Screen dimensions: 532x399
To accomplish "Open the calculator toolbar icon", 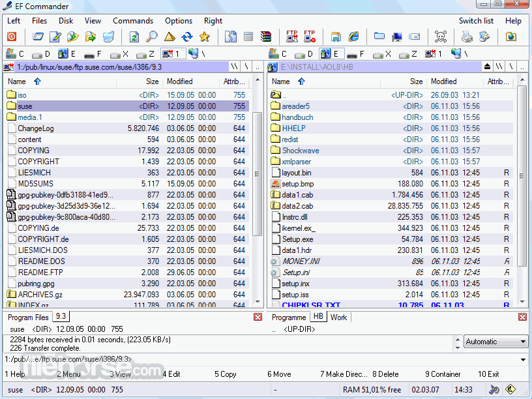I will [248, 37].
